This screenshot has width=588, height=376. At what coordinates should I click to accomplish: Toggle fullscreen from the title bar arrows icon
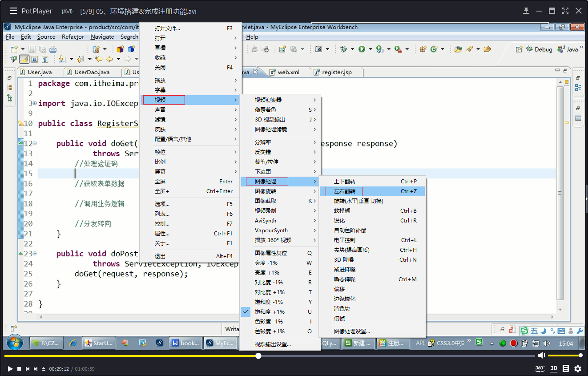coord(565,11)
